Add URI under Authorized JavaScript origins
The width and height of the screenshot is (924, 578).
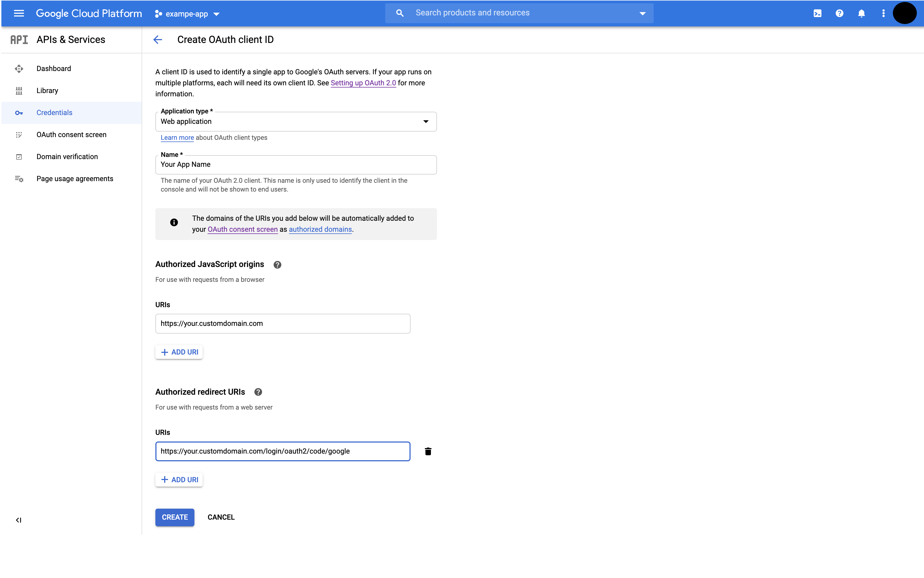(179, 352)
